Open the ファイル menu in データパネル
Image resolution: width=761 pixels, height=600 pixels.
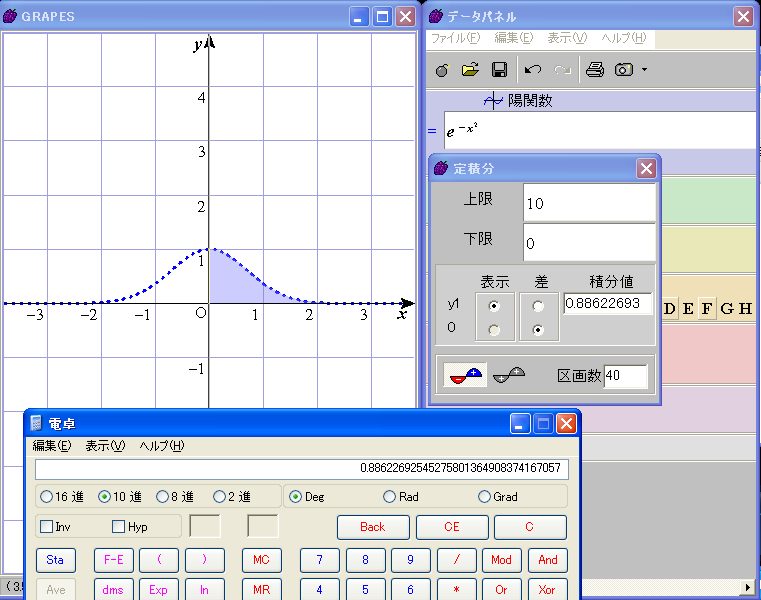(455, 38)
